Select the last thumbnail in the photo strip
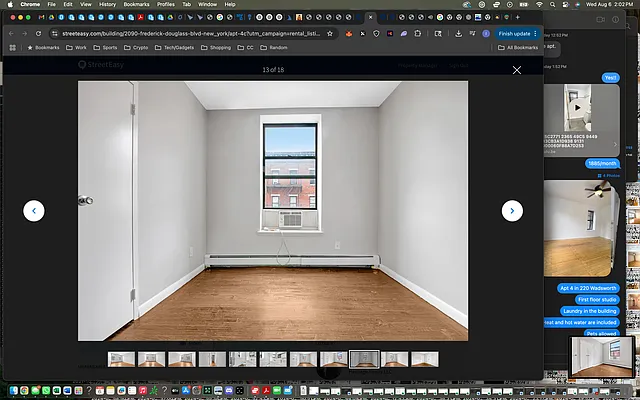Viewport: 640px width, 400px height. point(425,359)
